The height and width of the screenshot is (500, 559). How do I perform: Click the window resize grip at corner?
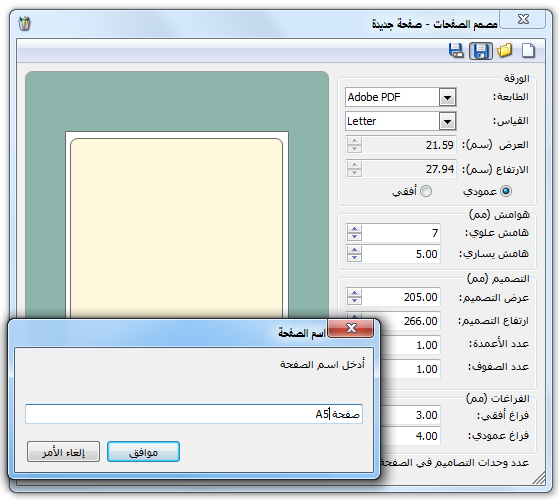[539, 478]
